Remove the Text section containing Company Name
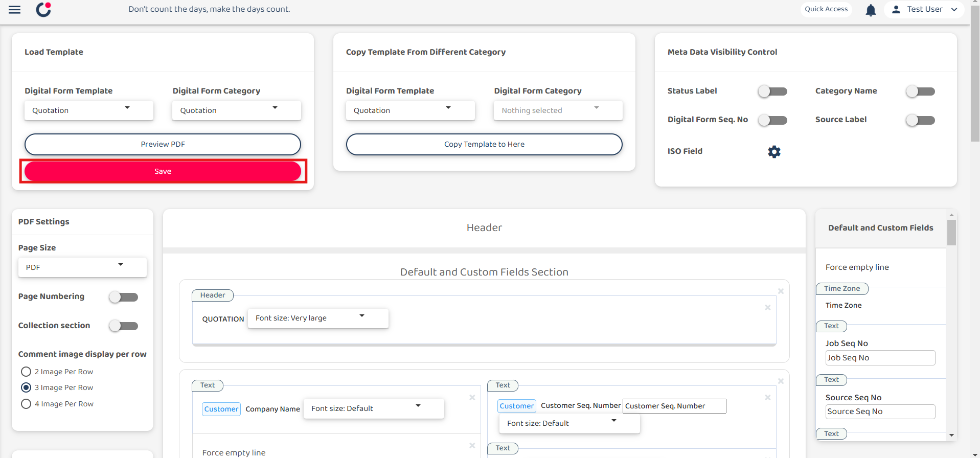The width and height of the screenshot is (980, 458). coord(781,381)
